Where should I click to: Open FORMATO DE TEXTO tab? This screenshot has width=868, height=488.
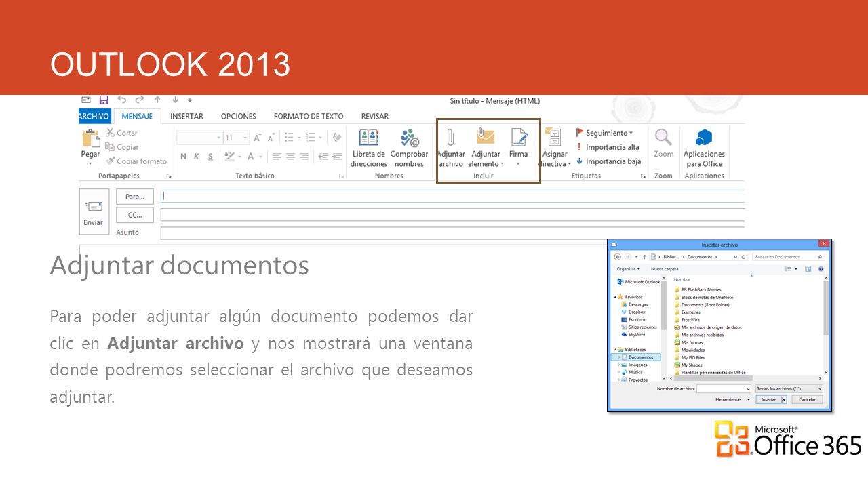pyautogui.click(x=309, y=116)
